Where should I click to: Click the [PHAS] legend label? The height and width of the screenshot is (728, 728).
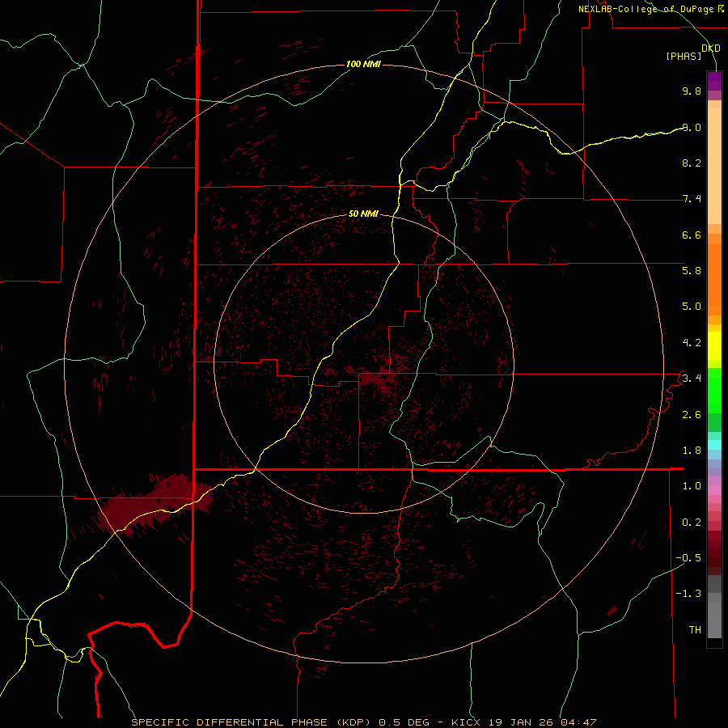pyautogui.click(x=684, y=56)
